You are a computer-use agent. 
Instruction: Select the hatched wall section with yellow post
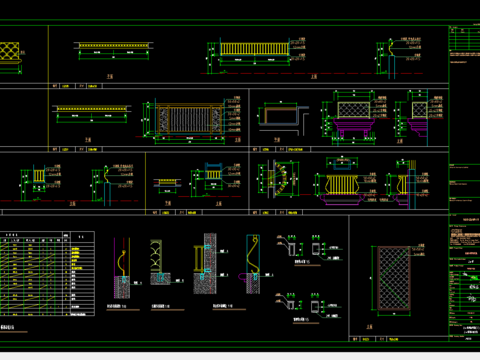coord(205,264)
